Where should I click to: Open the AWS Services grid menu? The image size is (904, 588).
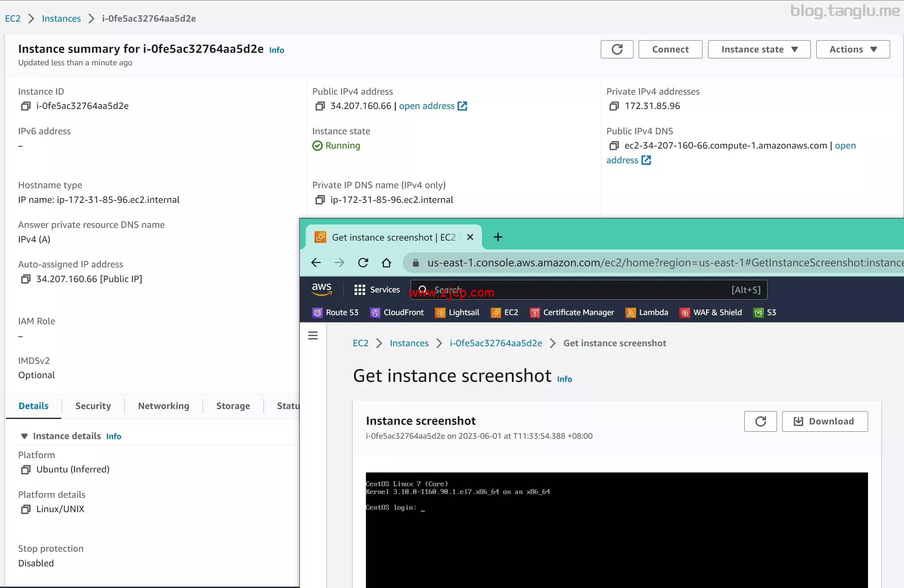tap(359, 290)
